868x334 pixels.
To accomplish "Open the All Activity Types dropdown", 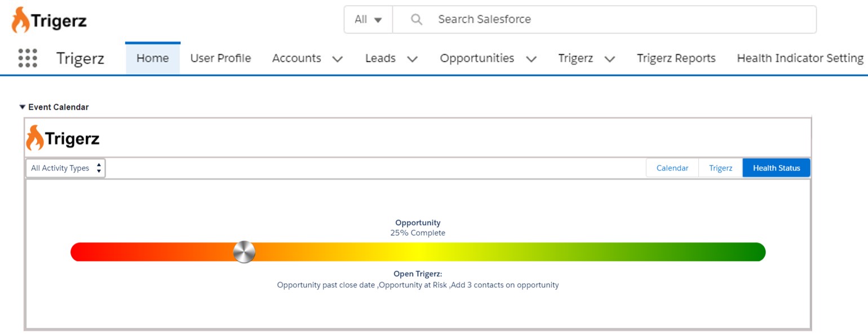I will pos(65,168).
